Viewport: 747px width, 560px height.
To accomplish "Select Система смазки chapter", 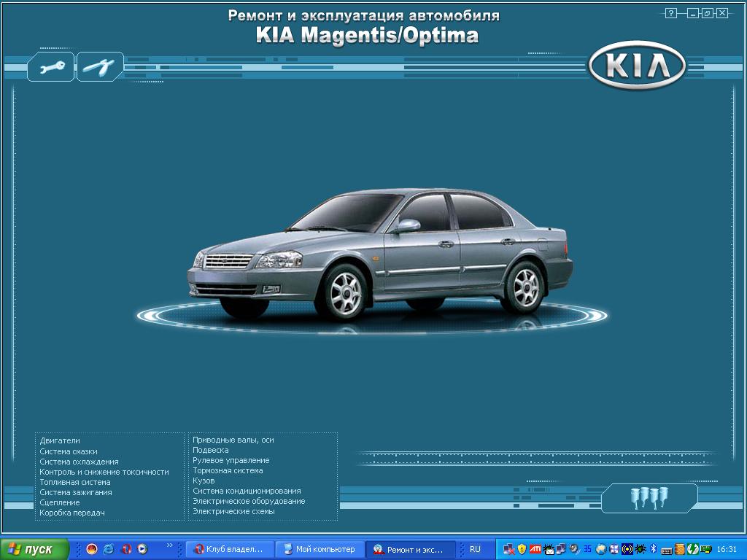I will pos(69,451).
